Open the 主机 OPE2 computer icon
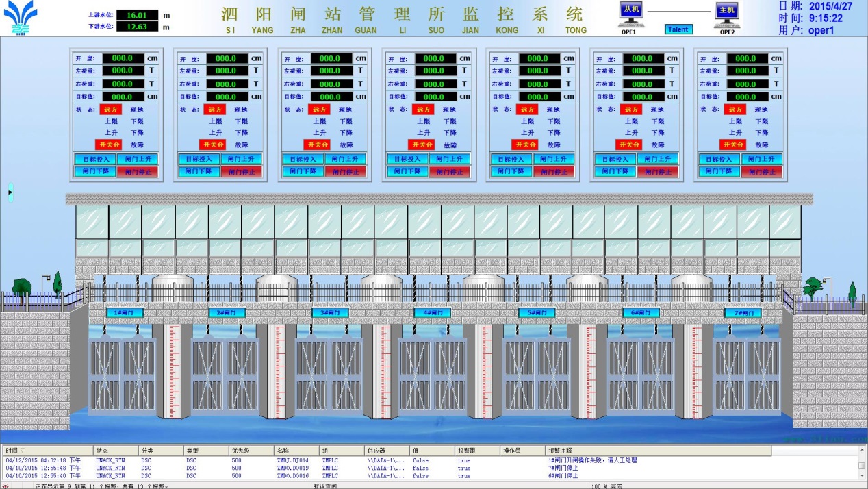The width and height of the screenshot is (868, 489). tap(727, 14)
